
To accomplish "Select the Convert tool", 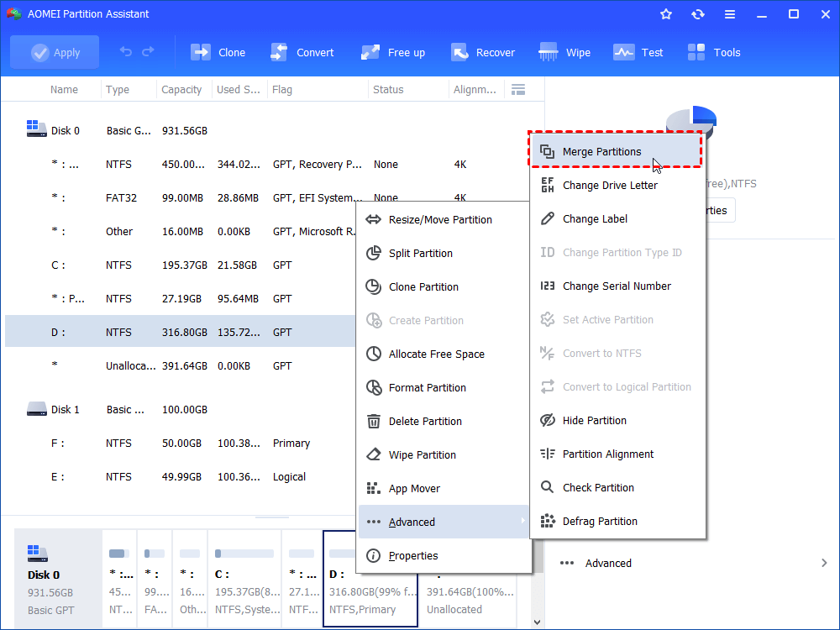I will [302, 51].
